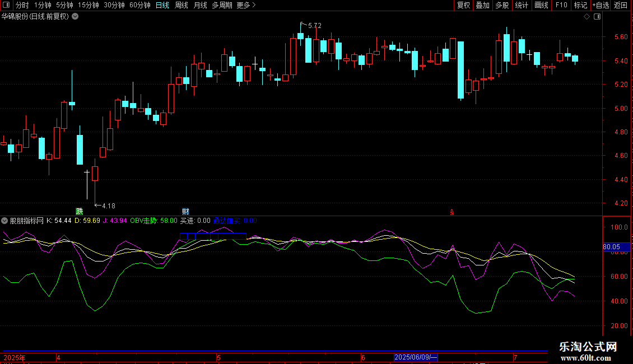Click the 2025年 label on the time axis
The image size is (633, 364).
pyautogui.click(x=15, y=357)
